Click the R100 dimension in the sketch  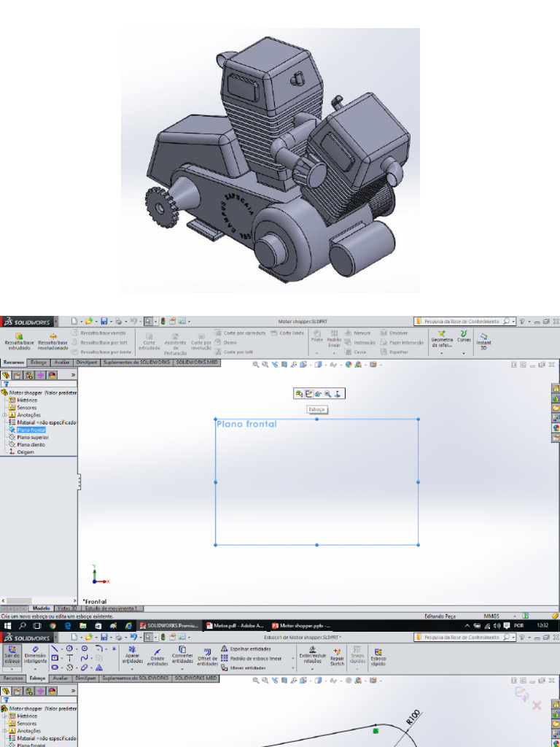pos(414,718)
